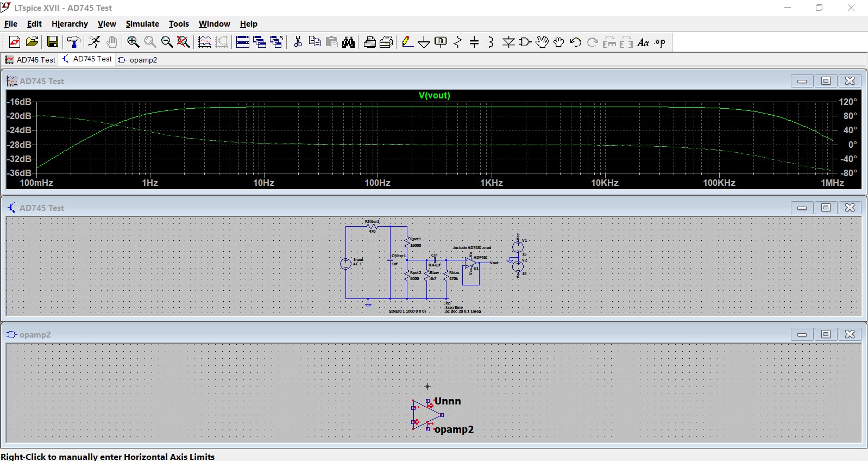
Task: Click the Find binoculars icon
Action: [x=349, y=42]
